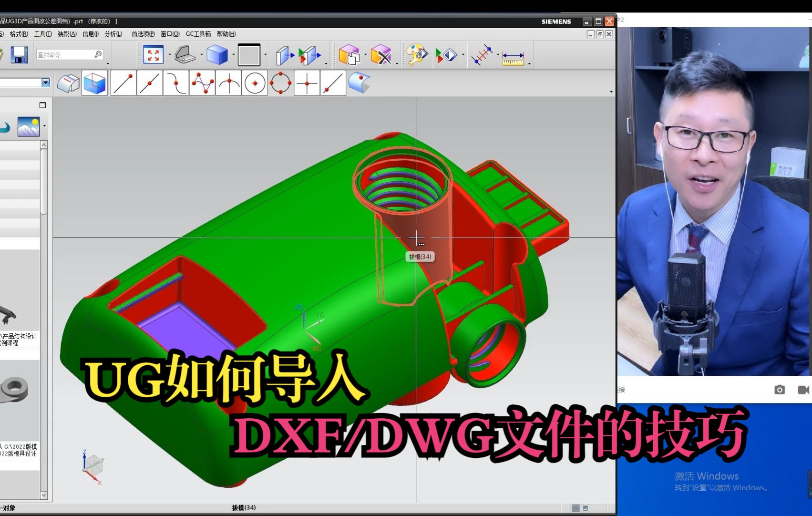Open the 工具(T) menu
812x516 pixels.
click(42, 34)
